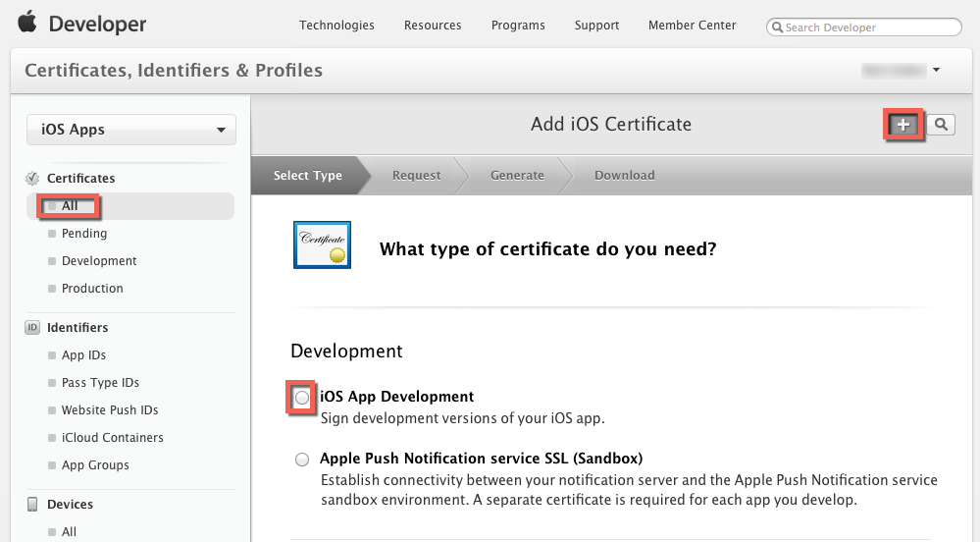Open App IDs identifiers
The image size is (980, 542).
tap(83, 354)
